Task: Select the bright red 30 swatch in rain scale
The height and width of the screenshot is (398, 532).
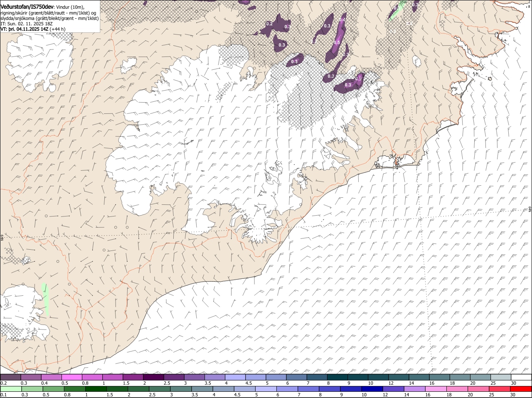Action: [521, 389]
